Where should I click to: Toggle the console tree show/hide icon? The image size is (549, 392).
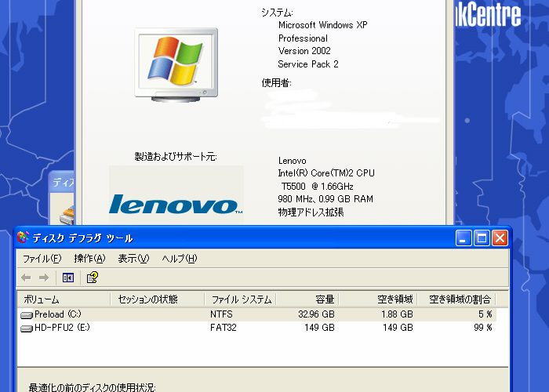68,278
